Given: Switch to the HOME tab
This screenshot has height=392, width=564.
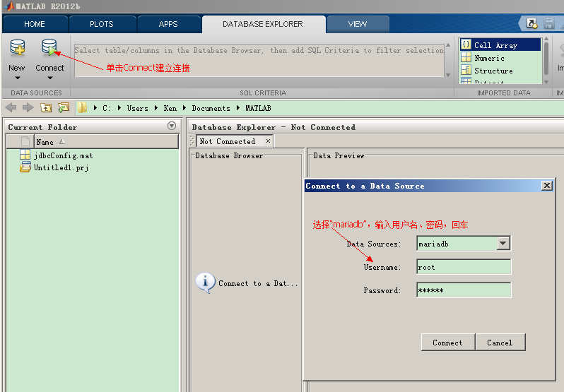Looking at the screenshot, I should (x=35, y=24).
